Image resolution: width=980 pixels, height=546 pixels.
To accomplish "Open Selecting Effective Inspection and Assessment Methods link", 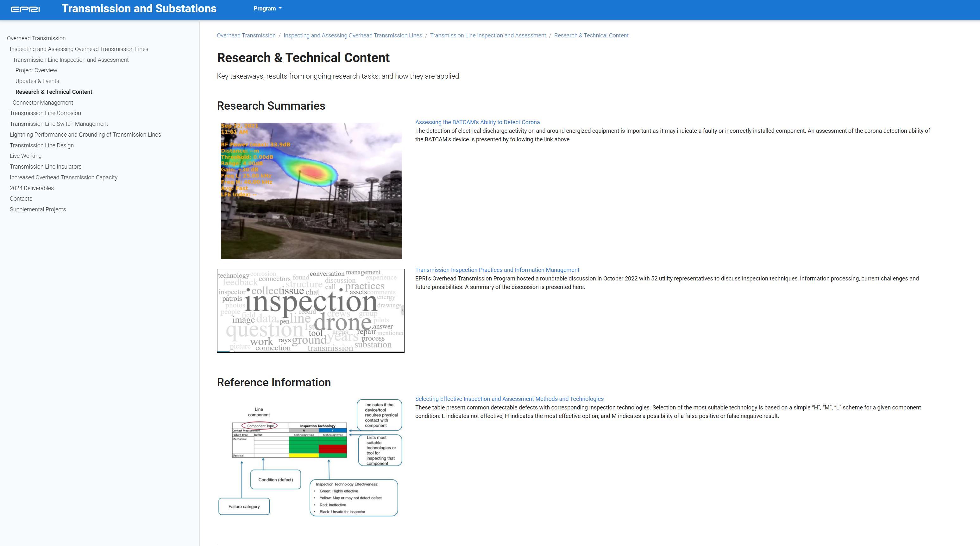I will tap(509, 399).
